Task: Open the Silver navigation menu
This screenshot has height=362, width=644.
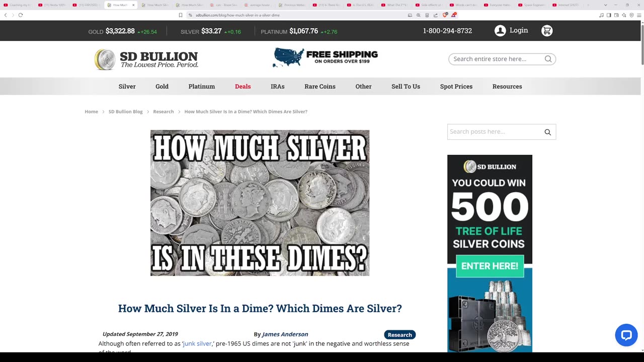Action: click(x=127, y=86)
